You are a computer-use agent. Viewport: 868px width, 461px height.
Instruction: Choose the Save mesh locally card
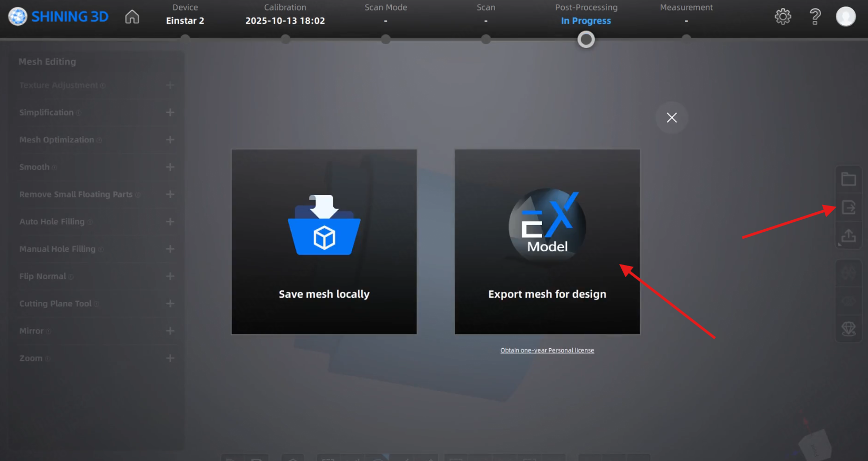click(324, 241)
